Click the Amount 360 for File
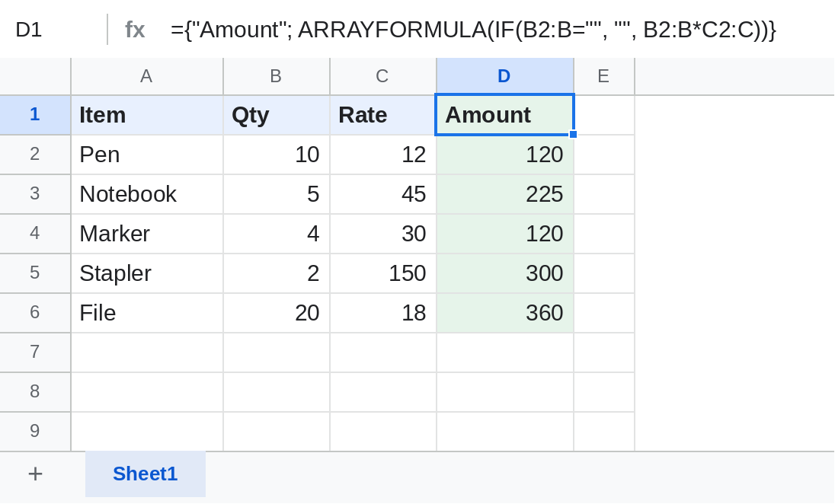This screenshot has height=504, width=835. 505,312
